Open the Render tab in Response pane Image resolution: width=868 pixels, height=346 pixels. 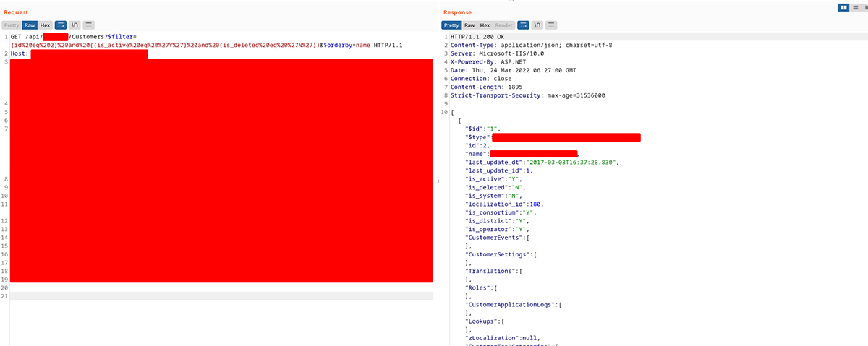pos(503,25)
